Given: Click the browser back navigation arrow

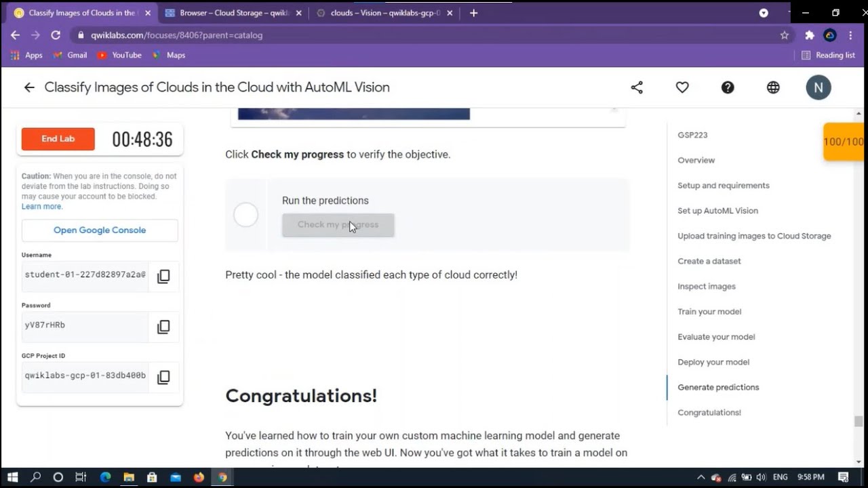Looking at the screenshot, I should (x=15, y=35).
